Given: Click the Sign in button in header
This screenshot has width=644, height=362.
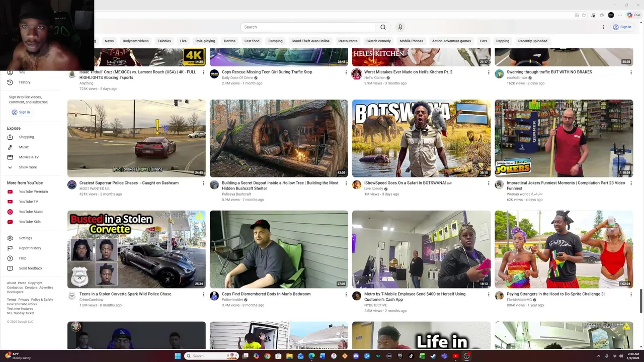Looking at the screenshot, I should pyautogui.click(x=622, y=27).
